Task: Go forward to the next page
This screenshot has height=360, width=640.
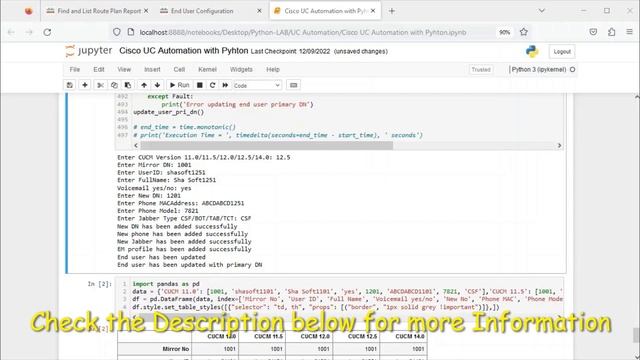Action: pos(29,32)
